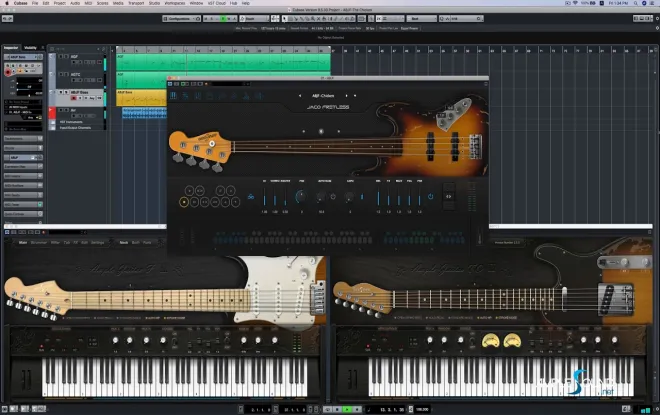Select the Mute X tool in toolbar
This screenshot has height=415, width=660.
[319, 19]
